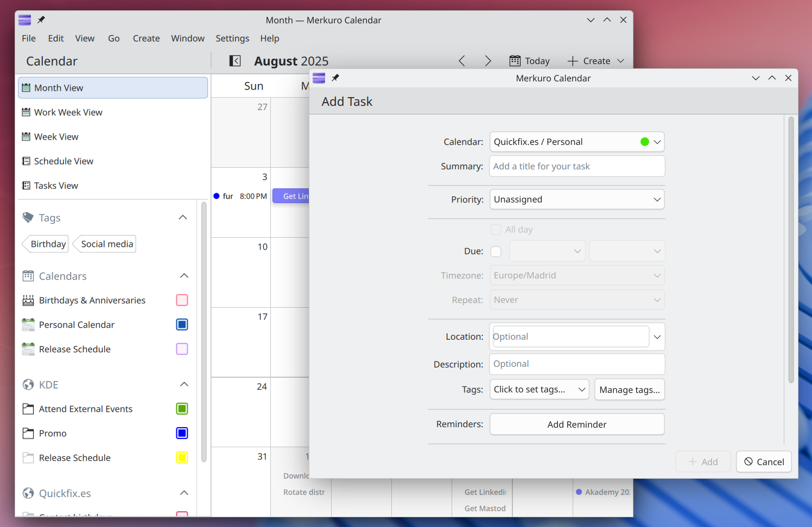Enable the Due checkbox in Add Task

click(496, 251)
